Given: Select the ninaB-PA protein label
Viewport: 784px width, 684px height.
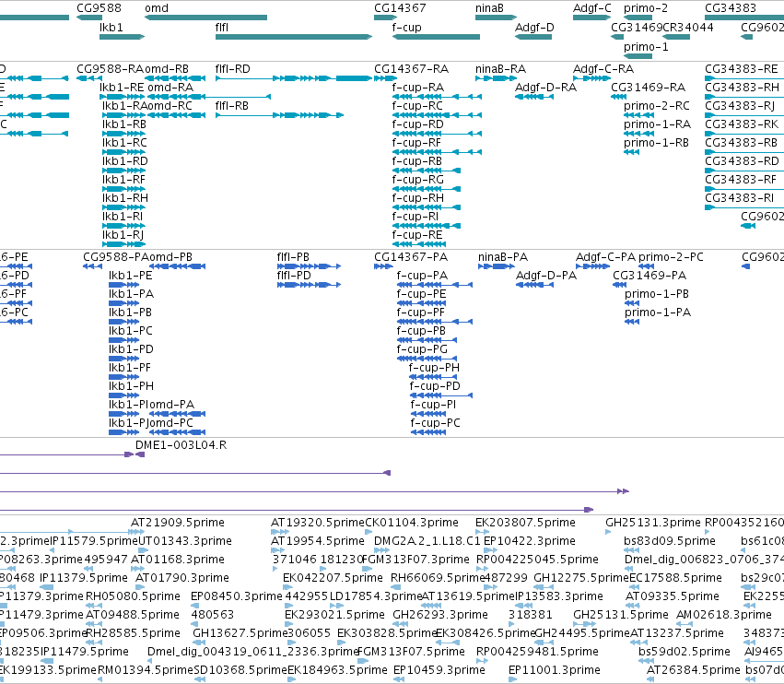Looking at the screenshot, I should (x=502, y=256).
